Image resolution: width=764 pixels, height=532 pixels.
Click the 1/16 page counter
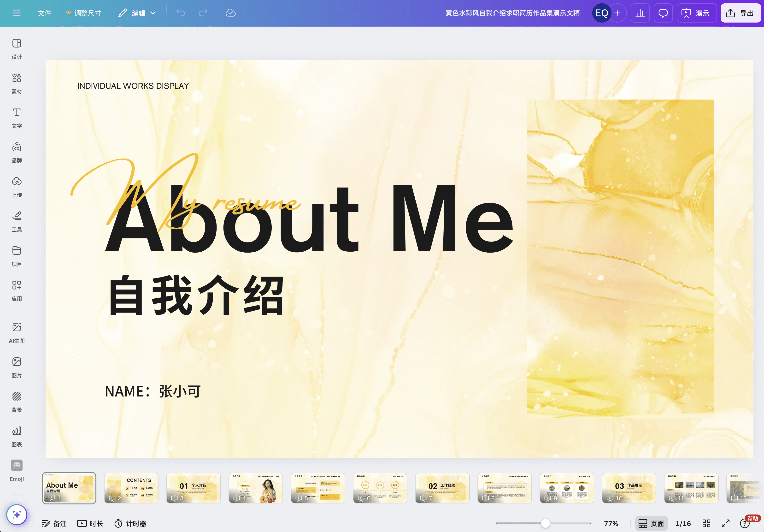pos(683,524)
